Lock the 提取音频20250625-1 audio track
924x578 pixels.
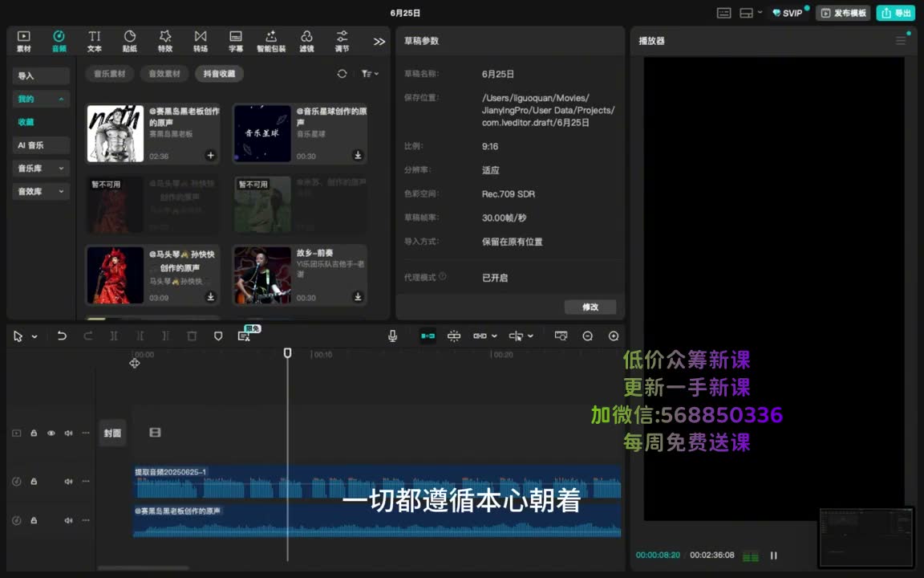click(x=34, y=482)
